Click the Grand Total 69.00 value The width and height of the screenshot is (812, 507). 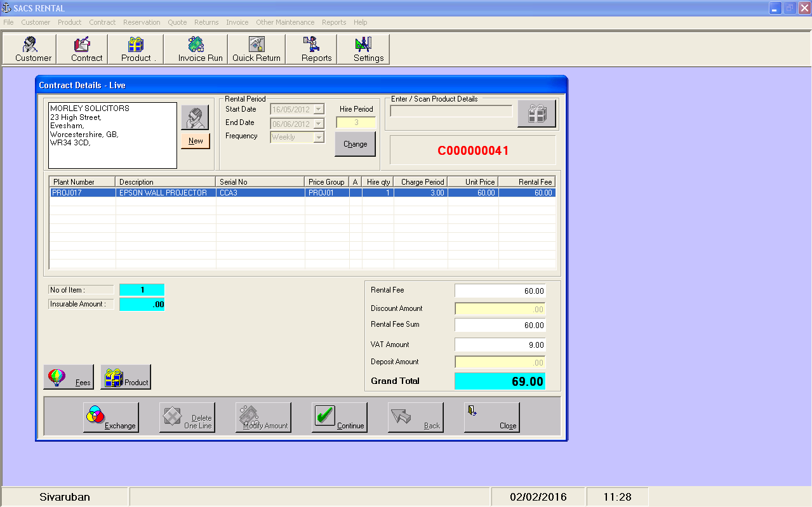tap(500, 381)
